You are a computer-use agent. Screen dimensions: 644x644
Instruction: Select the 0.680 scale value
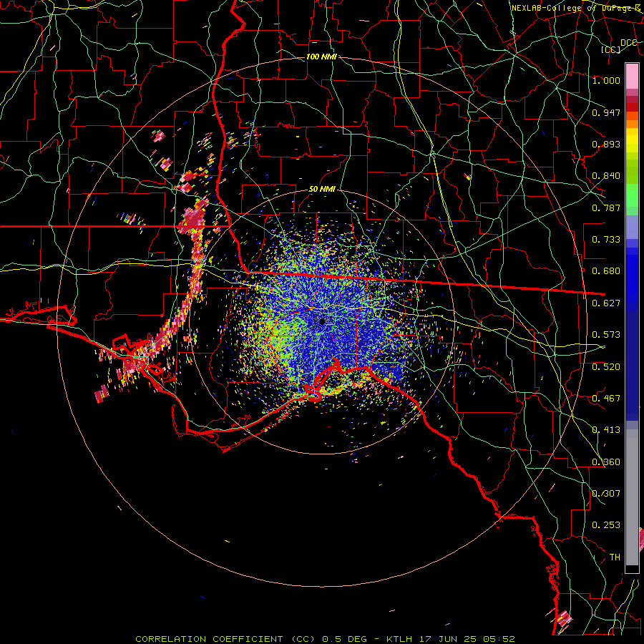coord(606,271)
